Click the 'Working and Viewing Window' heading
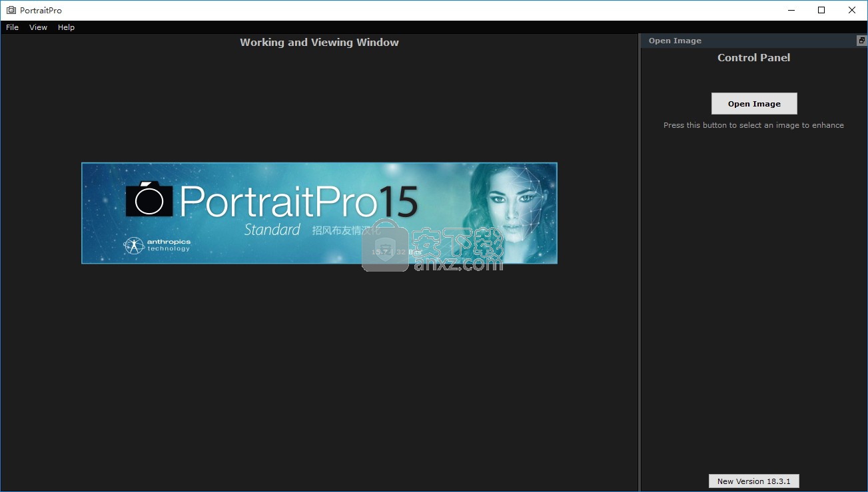 click(319, 43)
